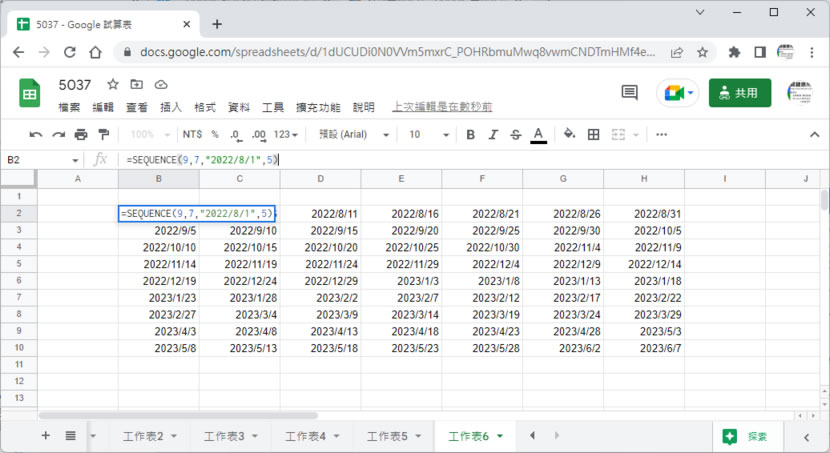This screenshot has width=830, height=453.
Task: Open a new browser tab
Action: click(217, 24)
